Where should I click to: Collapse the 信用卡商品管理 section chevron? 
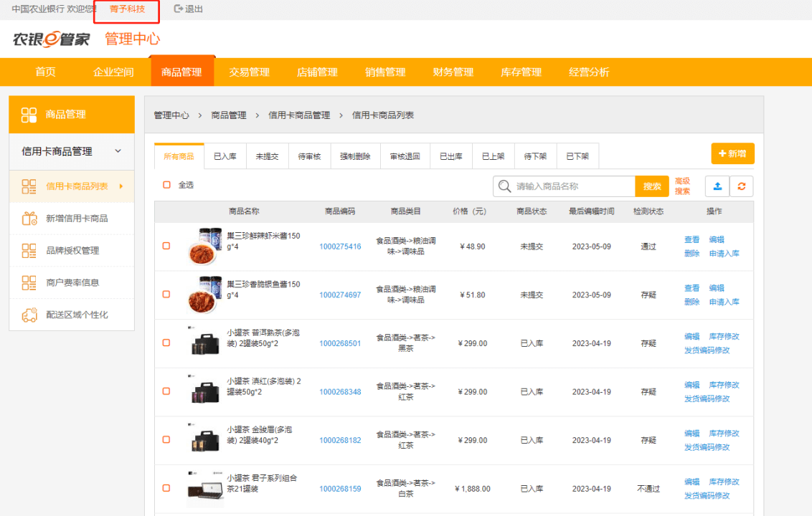[x=118, y=151]
